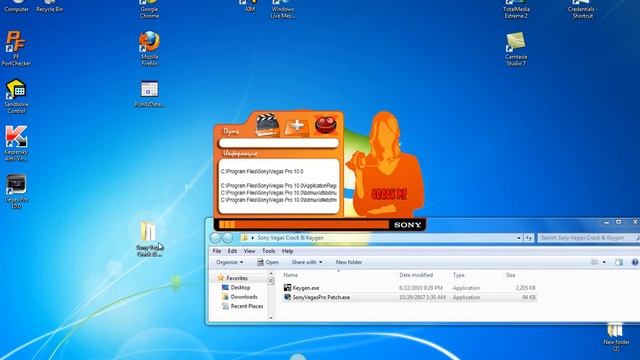Select the calendar-style desktop icon below Firefox
This screenshot has width=640, height=360.
pos(149,94)
